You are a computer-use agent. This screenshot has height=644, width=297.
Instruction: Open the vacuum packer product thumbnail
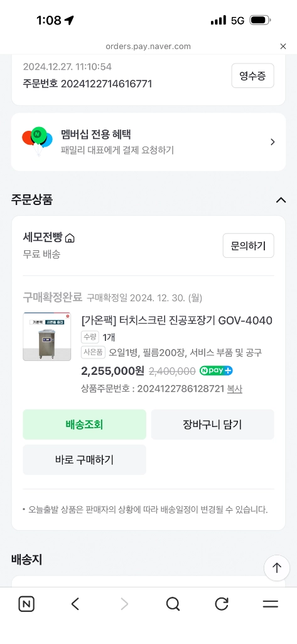46,337
